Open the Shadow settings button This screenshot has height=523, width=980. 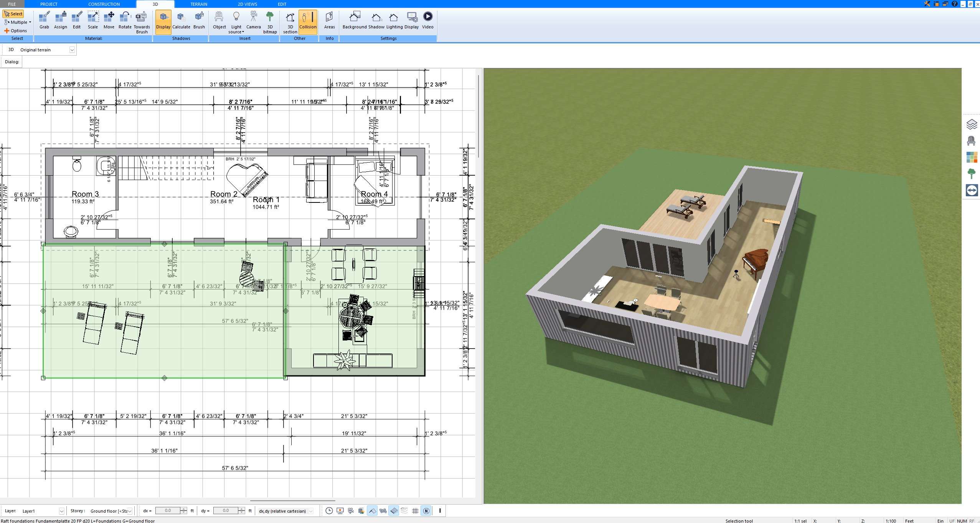(x=376, y=20)
